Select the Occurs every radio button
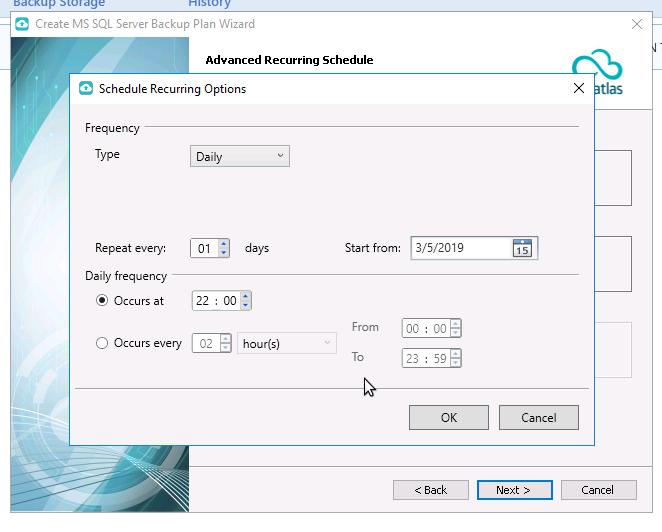The image size is (662, 532). [102, 343]
